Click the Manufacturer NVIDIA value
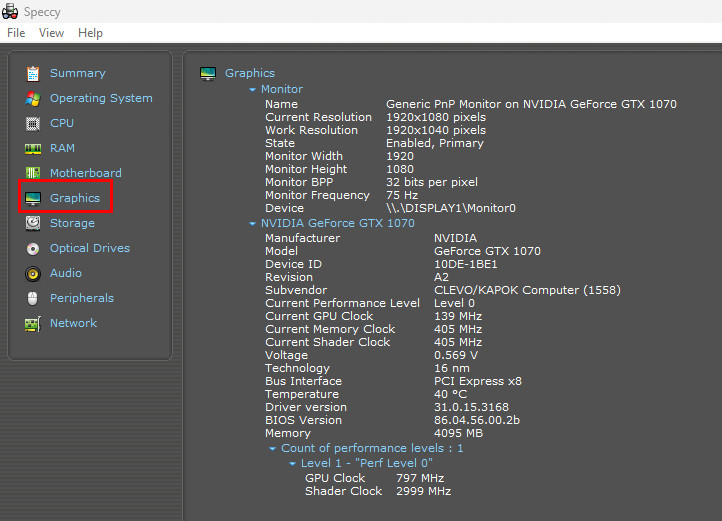 click(x=455, y=238)
